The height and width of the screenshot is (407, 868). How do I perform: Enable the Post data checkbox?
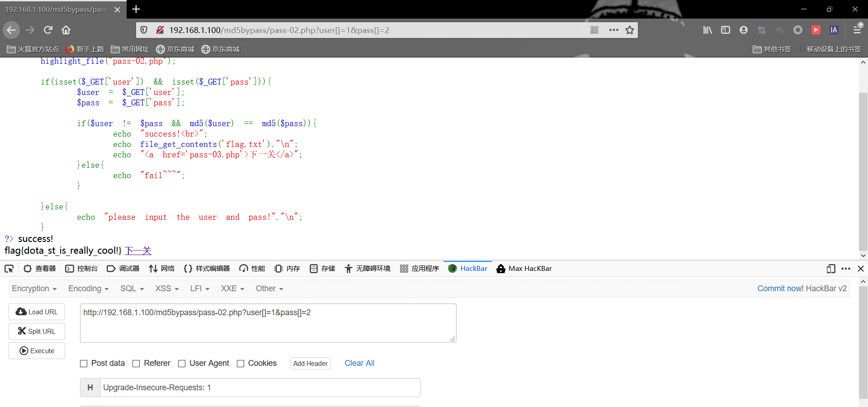84,364
